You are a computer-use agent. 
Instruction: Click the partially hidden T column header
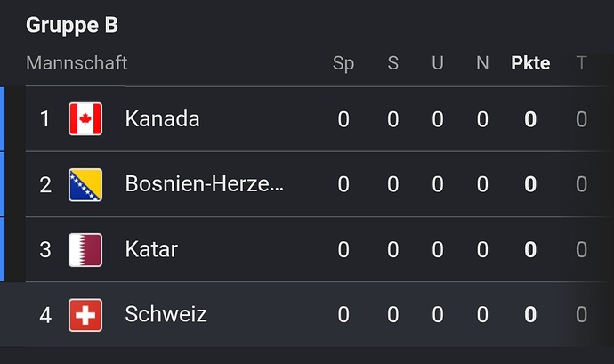[x=581, y=63]
